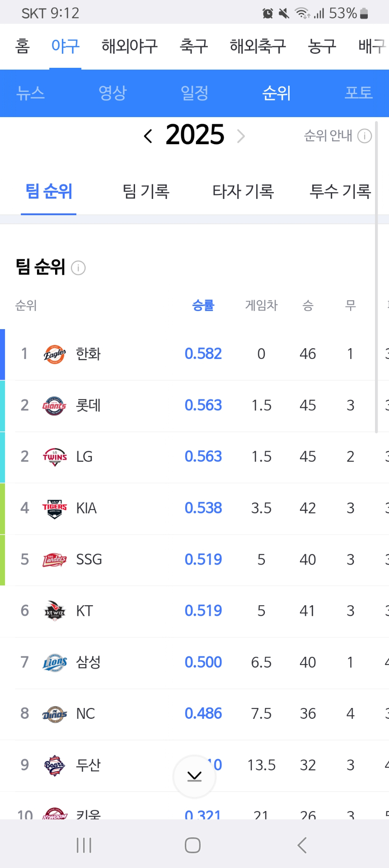Tap the LG Twins team logo

pyautogui.click(x=55, y=457)
